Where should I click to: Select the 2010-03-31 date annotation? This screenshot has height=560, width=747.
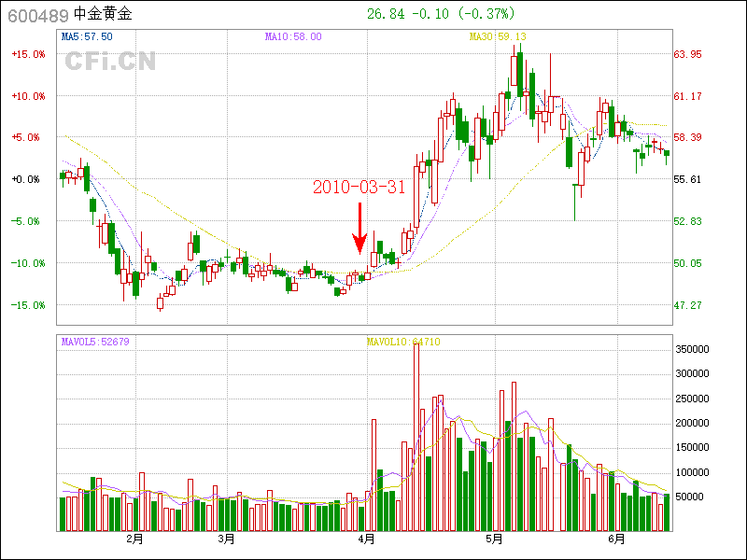click(359, 187)
